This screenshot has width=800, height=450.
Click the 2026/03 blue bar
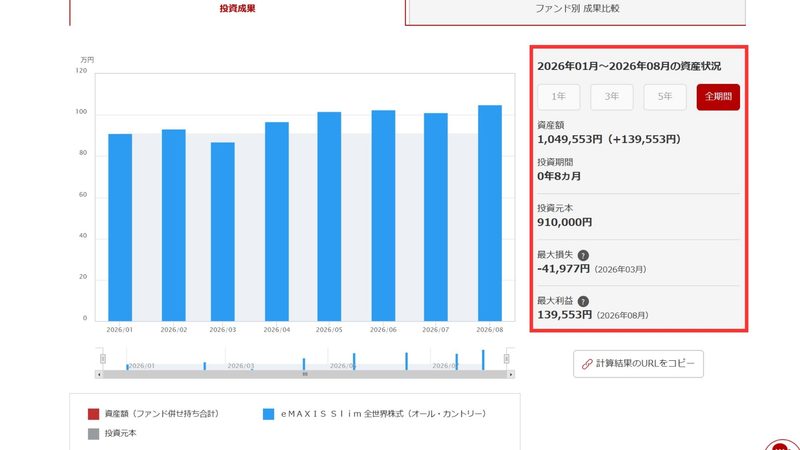click(x=223, y=232)
